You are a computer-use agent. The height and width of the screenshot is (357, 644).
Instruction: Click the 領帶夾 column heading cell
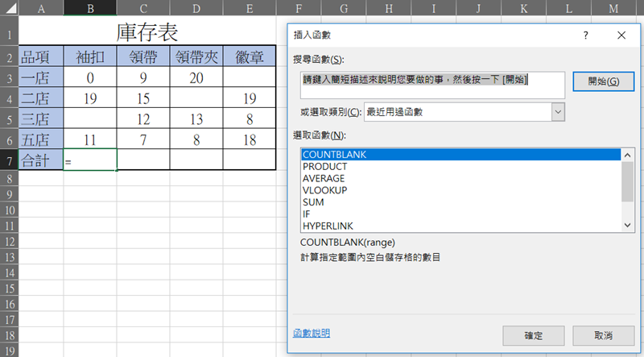pos(196,56)
